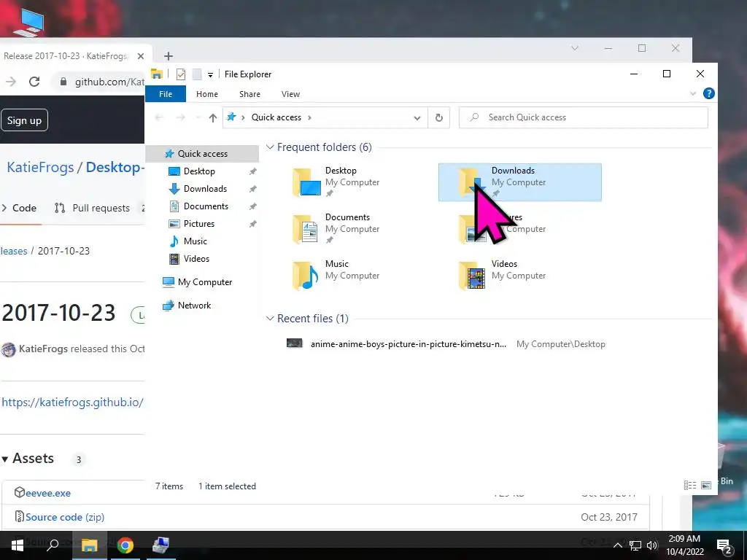Image resolution: width=747 pixels, height=560 pixels.
Task: Switch to large icons view layout icon
Action: pos(706,485)
